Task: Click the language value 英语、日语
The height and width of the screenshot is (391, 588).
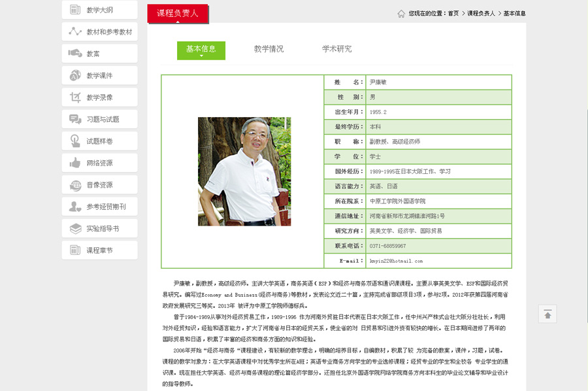Action: (384, 186)
